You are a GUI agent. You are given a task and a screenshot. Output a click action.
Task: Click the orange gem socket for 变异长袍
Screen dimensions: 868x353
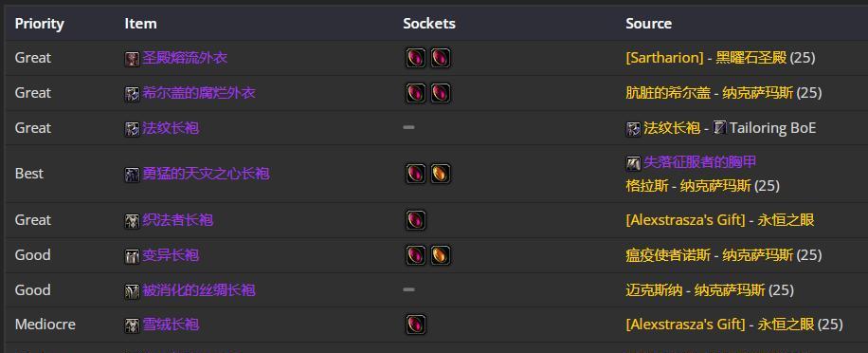pyautogui.click(x=441, y=255)
